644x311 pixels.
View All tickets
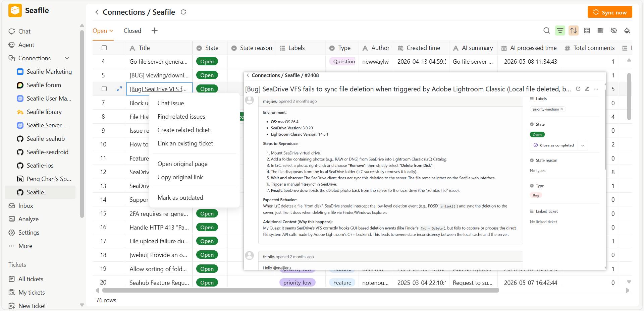point(31,279)
